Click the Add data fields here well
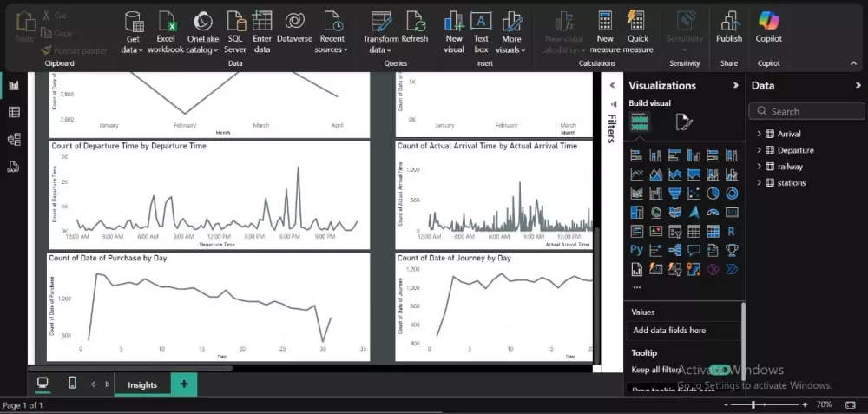Image resolution: width=868 pixels, height=414 pixels. (x=684, y=331)
